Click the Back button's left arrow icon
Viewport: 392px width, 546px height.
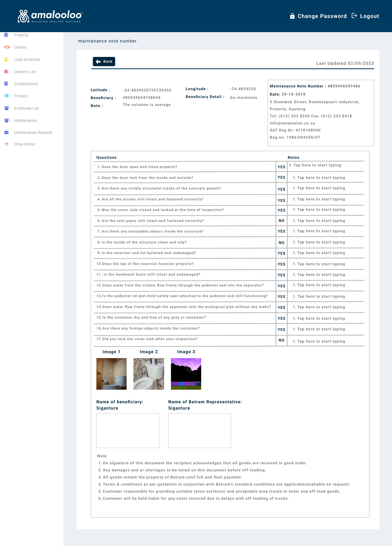[x=98, y=62]
